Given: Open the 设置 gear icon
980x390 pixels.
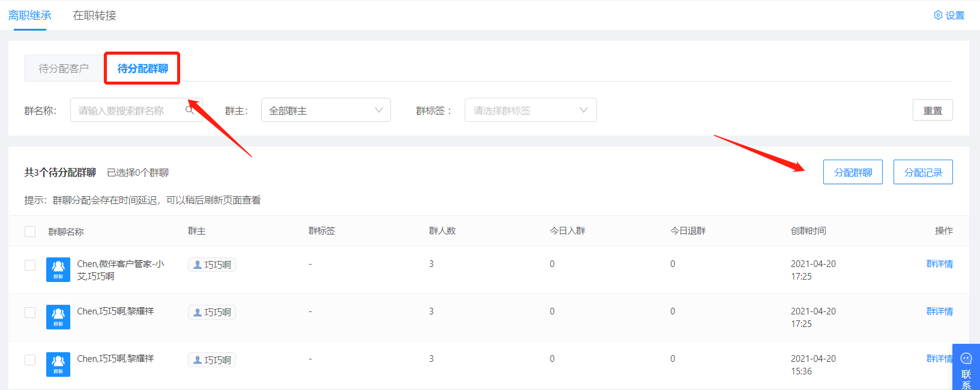Looking at the screenshot, I should pos(938,15).
